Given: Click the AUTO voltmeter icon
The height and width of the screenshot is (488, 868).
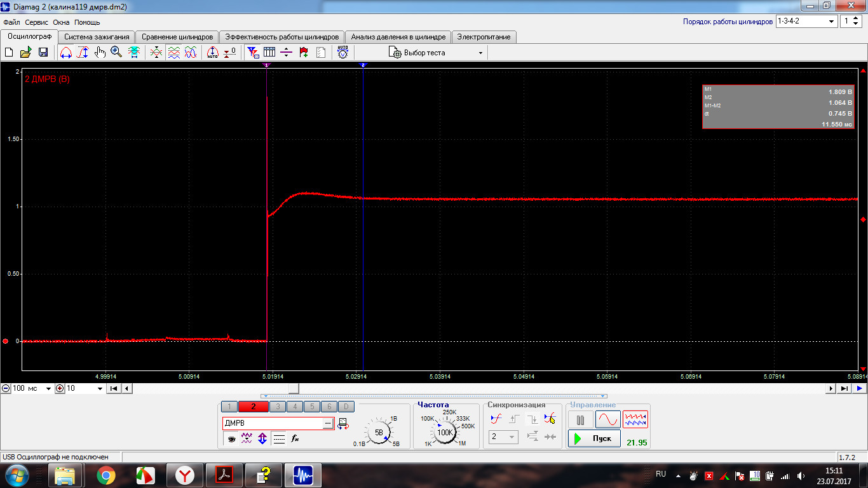Looking at the screenshot, I should point(342,53).
